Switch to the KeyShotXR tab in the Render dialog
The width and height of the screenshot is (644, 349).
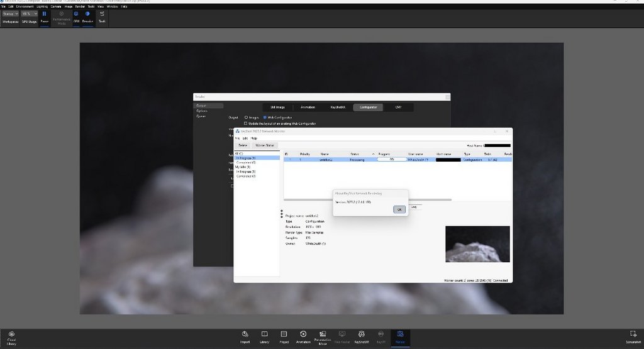(338, 107)
